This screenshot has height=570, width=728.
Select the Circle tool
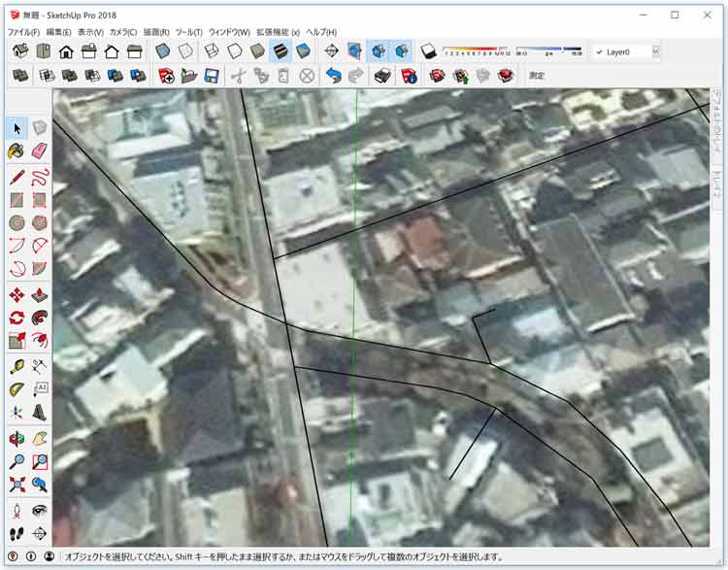pos(17,223)
